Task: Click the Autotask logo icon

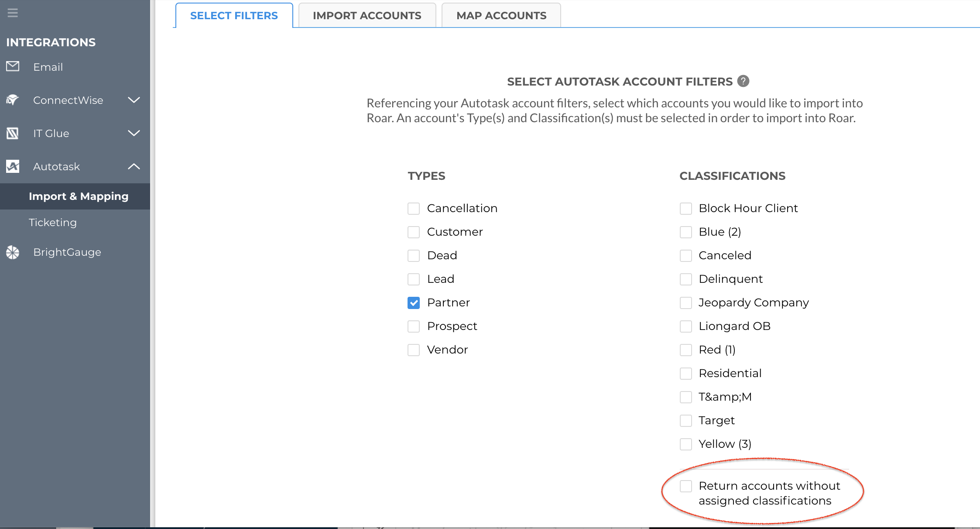Action: [13, 166]
